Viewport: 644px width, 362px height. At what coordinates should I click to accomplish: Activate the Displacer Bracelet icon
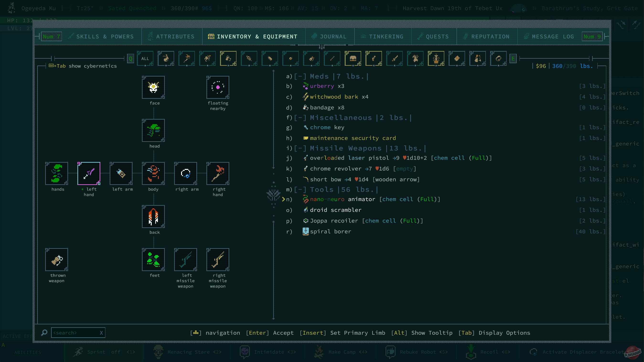click(534, 352)
